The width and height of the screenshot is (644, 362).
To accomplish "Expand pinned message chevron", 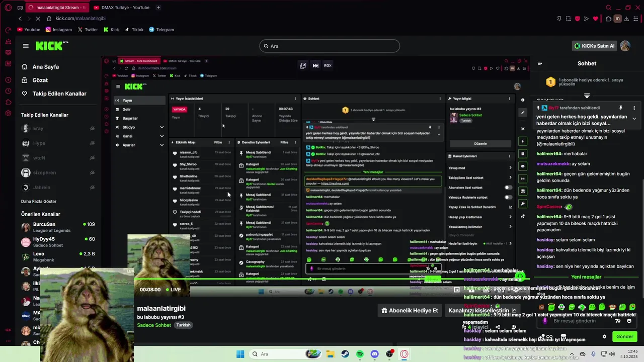I will (x=634, y=119).
